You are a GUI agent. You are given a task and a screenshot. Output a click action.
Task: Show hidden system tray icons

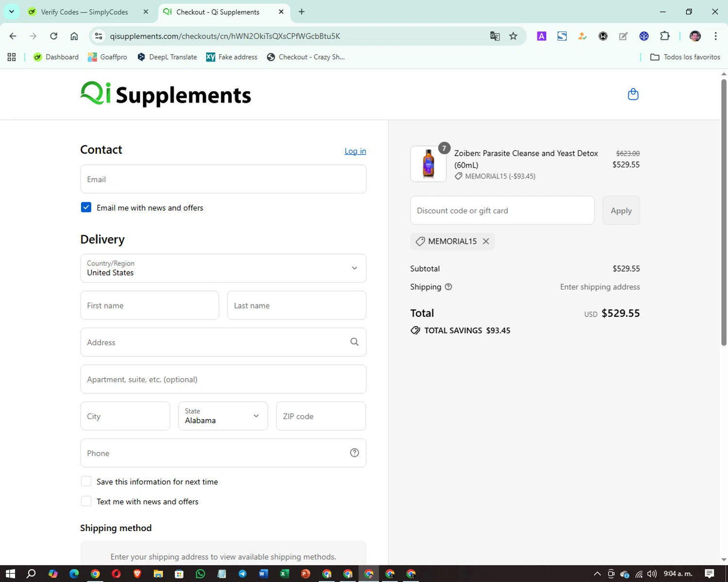597,574
